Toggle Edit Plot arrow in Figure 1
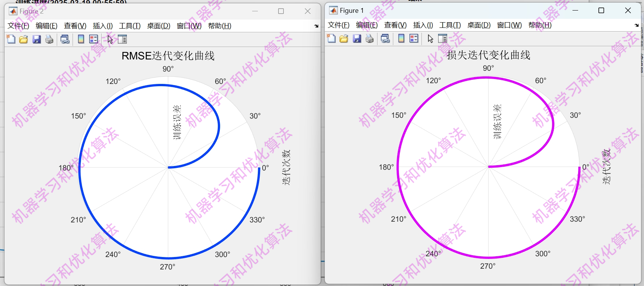This screenshot has height=286, width=644. (x=430, y=38)
